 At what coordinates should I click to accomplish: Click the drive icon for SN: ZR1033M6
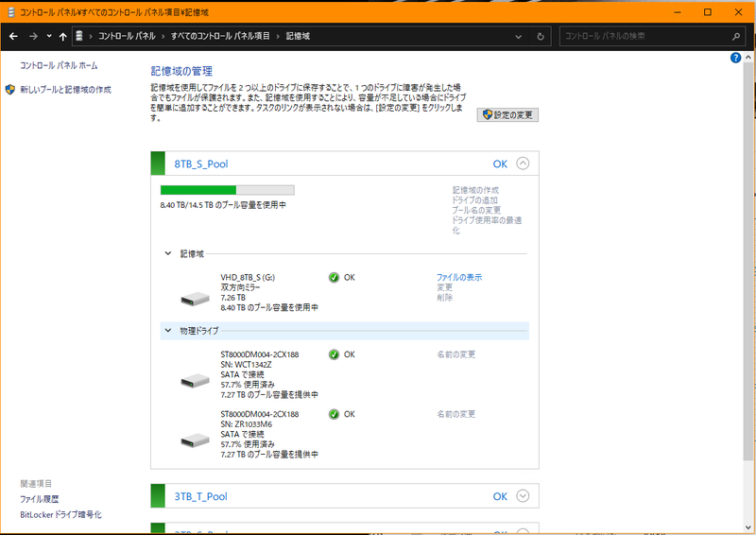[197, 440]
